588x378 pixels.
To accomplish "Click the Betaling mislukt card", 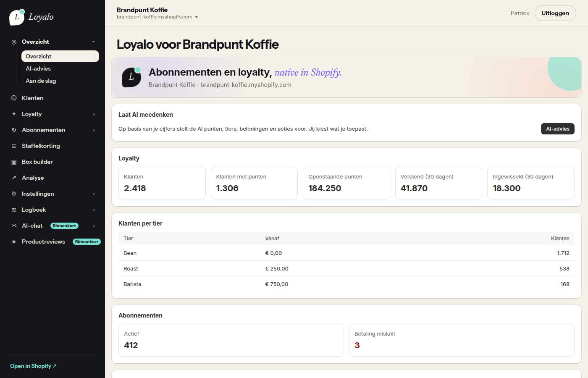I will [x=462, y=340].
